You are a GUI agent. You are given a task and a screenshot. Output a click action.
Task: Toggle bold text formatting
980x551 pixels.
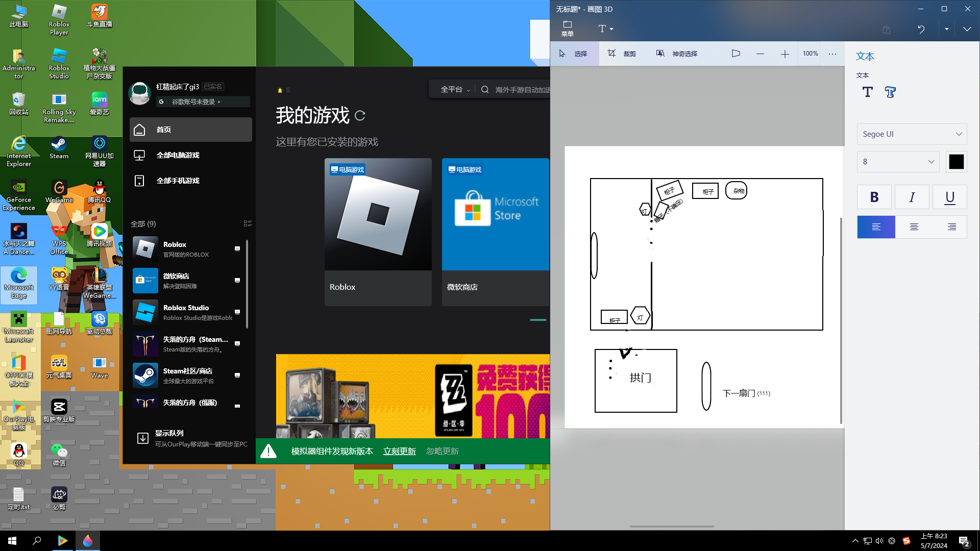[874, 197]
